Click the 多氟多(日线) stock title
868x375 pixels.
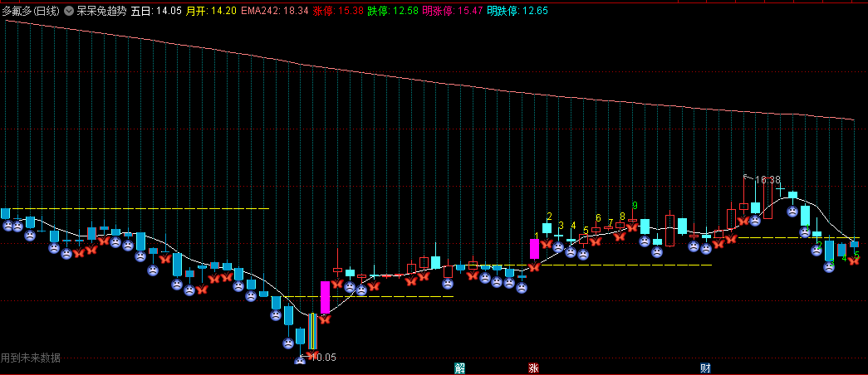pyautogui.click(x=31, y=11)
